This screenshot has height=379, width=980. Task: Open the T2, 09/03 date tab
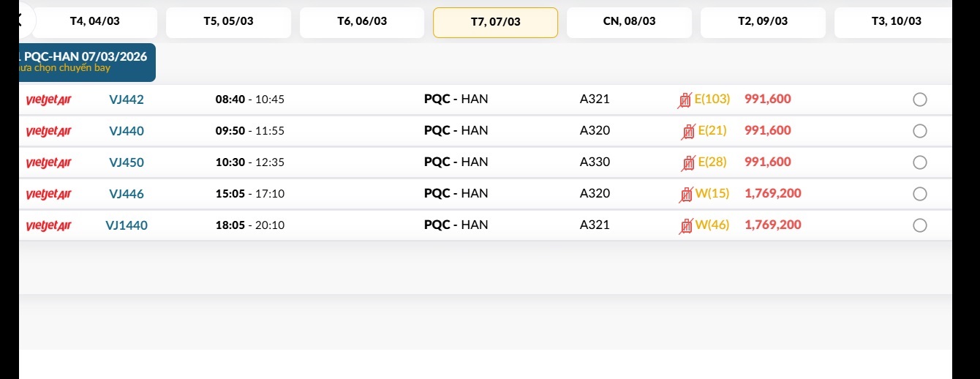click(x=763, y=22)
